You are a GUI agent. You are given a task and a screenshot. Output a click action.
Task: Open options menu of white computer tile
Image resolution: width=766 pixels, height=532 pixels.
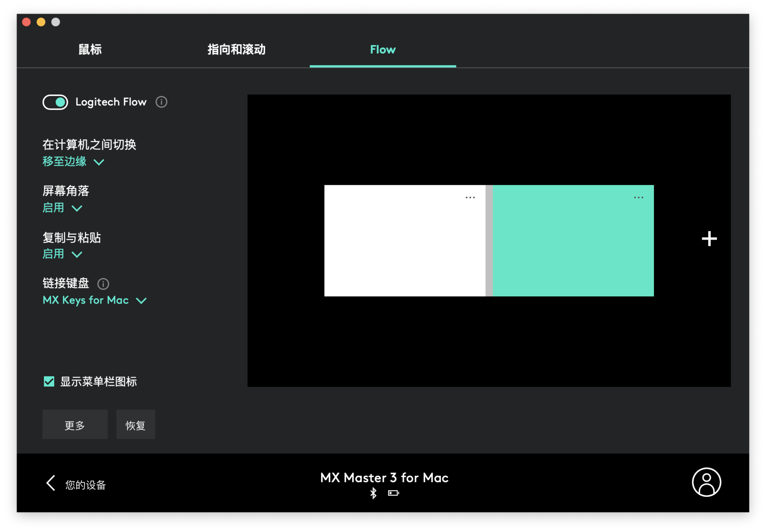[470, 198]
